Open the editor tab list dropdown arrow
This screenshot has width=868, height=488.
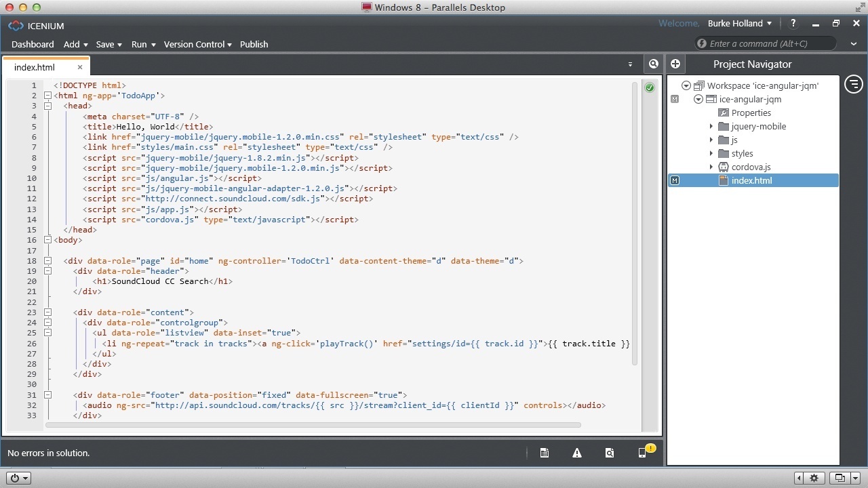(630, 64)
